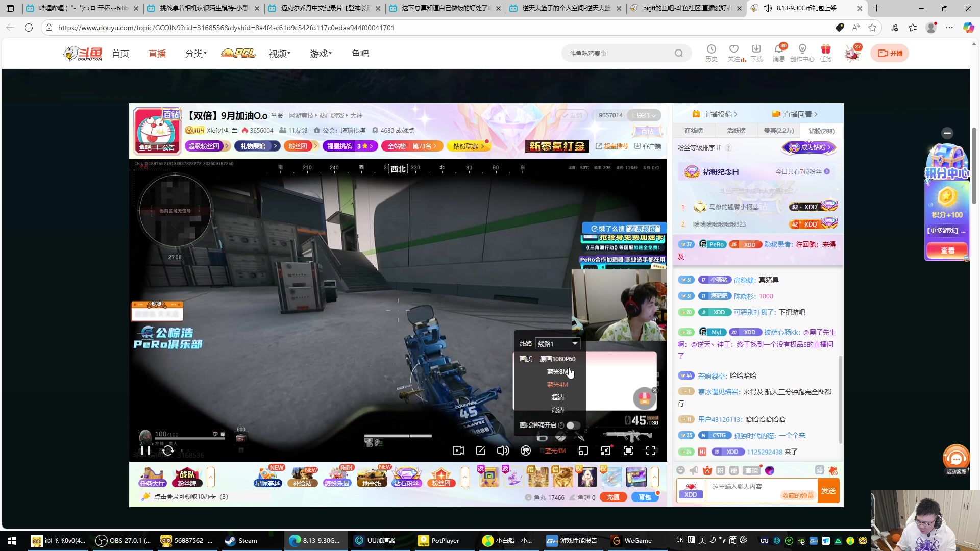Open the video clip recording icon
Screen dimensions: 980x551
[458, 450]
